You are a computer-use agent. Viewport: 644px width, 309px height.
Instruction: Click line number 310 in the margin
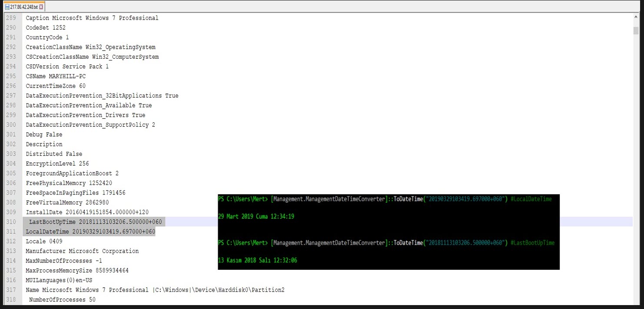point(11,222)
